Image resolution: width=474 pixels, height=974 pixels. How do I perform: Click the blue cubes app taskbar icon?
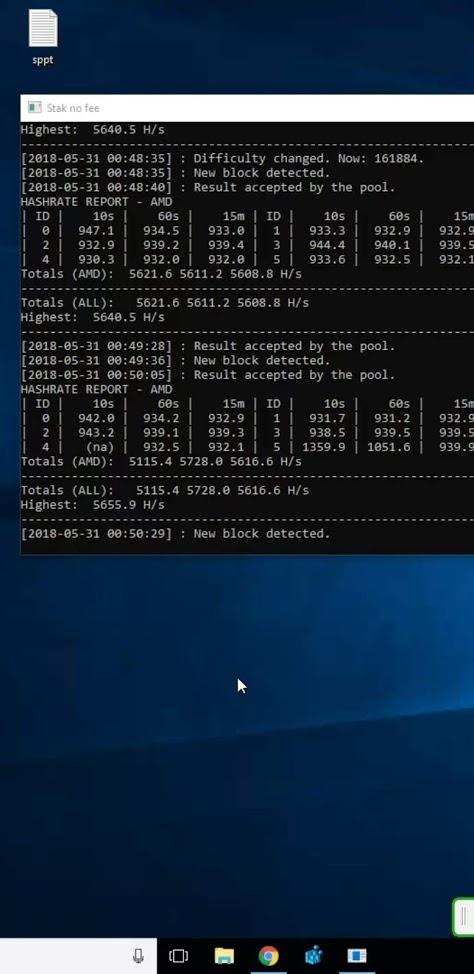(314, 956)
